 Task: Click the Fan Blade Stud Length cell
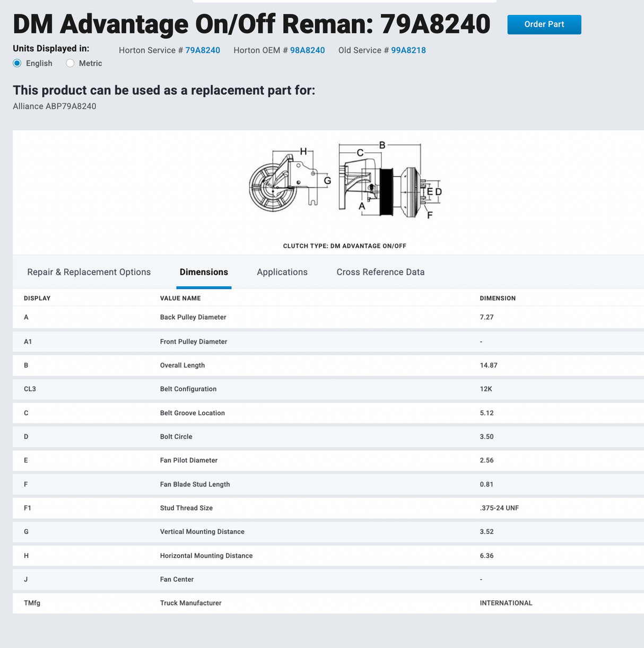point(195,484)
